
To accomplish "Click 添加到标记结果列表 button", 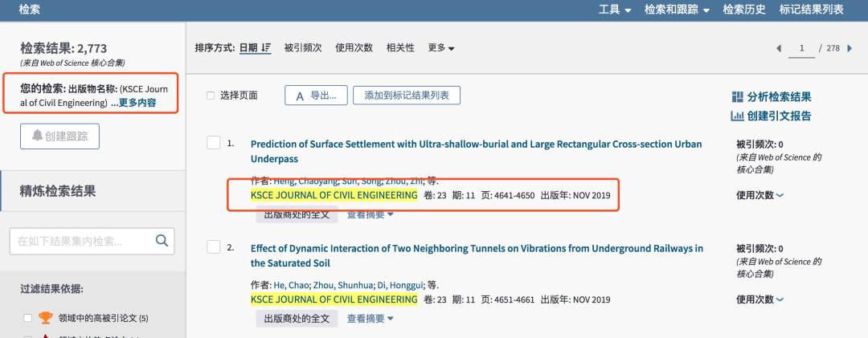I will (x=407, y=96).
